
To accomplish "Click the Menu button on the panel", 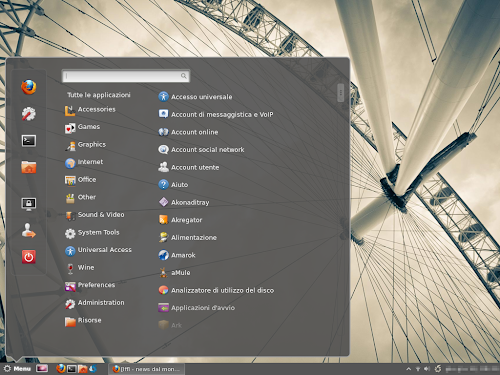I will point(17,369).
